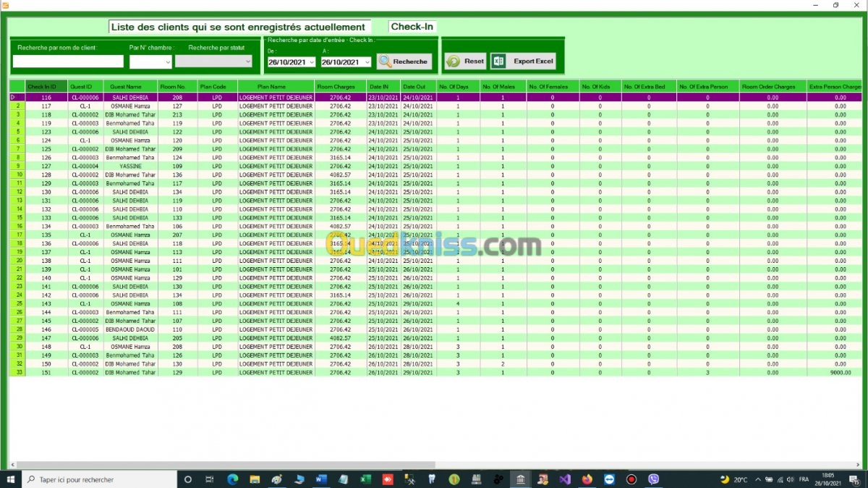Click the Windows Start button
Screen dimensions: 868x488
click(11, 479)
